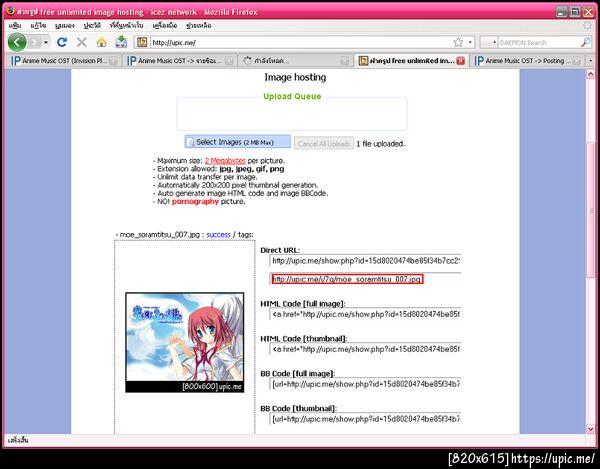Close the first Anime Music OST tab
Viewport: 600px width, 469px height.
[x=113, y=61]
